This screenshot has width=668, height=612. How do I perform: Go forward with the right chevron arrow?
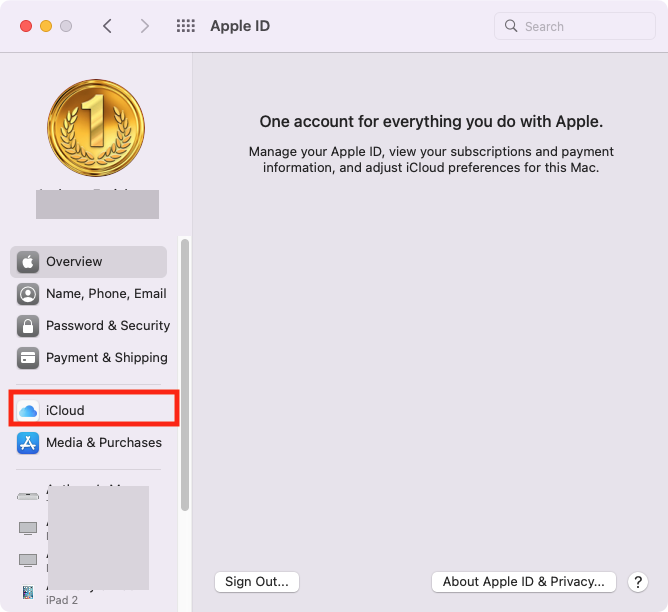(x=145, y=26)
